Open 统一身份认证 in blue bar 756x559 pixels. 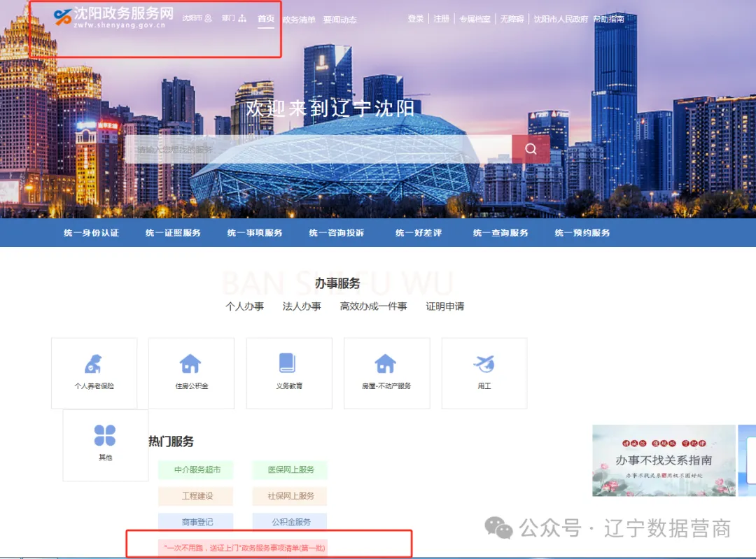click(x=91, y=233)
